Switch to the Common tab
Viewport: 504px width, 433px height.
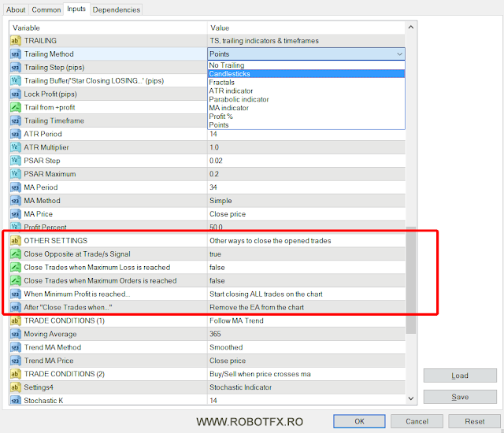(46, 10)
